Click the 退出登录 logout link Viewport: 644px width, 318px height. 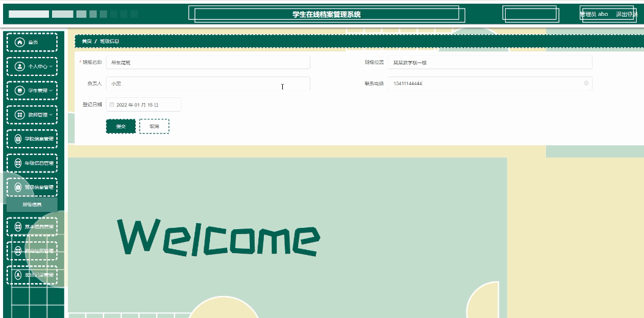[627, 14]
